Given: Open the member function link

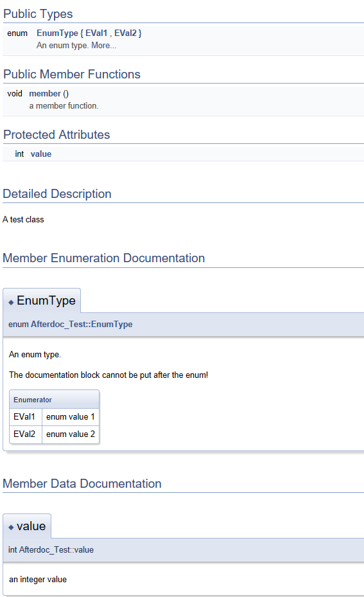Looking at the screenshot, I should tap(45, 94).
